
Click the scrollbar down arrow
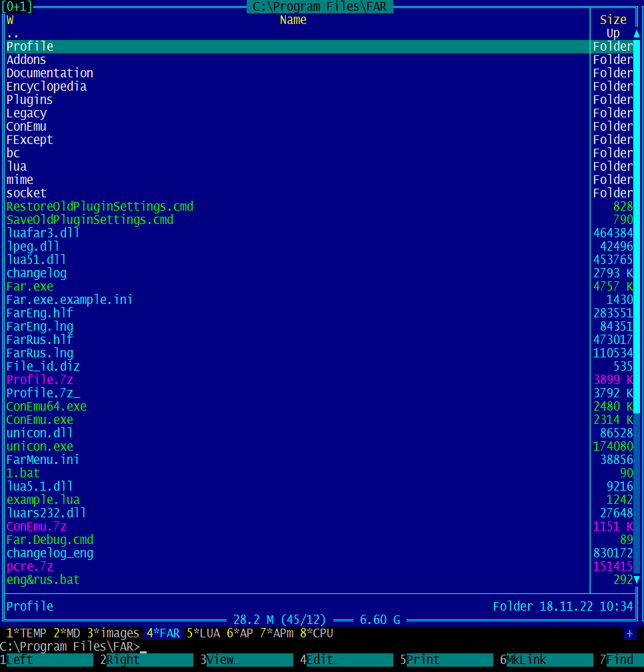point(636,580)
